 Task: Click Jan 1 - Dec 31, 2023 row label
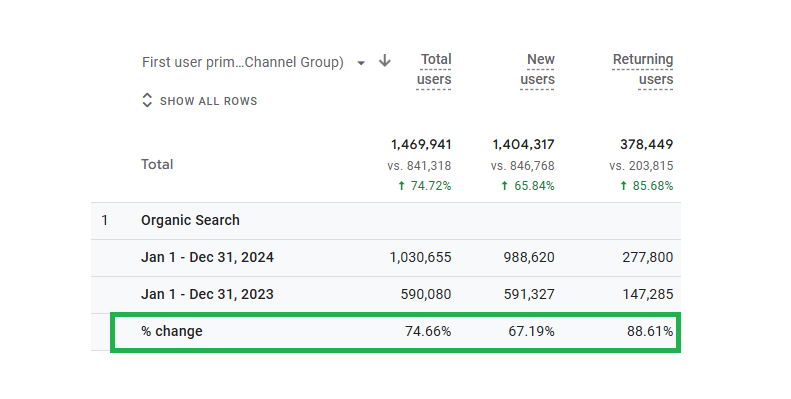[x=207, y=294]
